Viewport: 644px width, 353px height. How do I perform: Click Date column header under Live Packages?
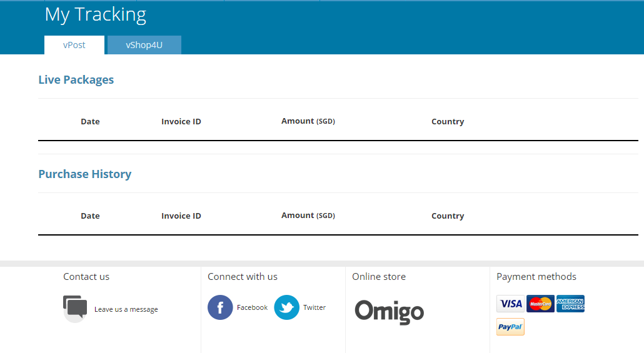coord(90,122)
